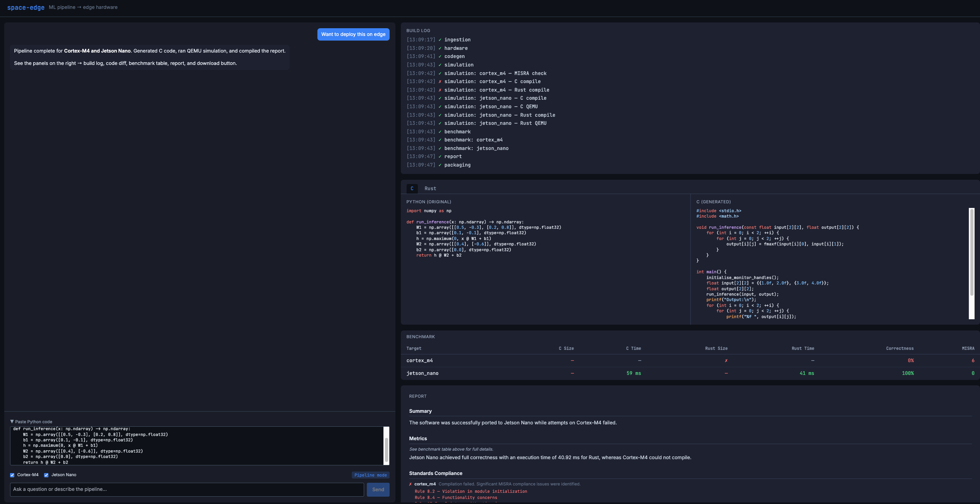
Task: Click the Pipeline mode badge
Action: click(370, 475)
